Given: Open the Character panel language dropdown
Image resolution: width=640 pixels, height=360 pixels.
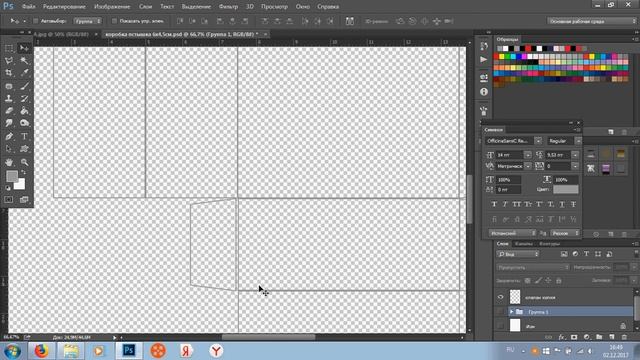Looking at the screenshot, I should tap(513, 233).
